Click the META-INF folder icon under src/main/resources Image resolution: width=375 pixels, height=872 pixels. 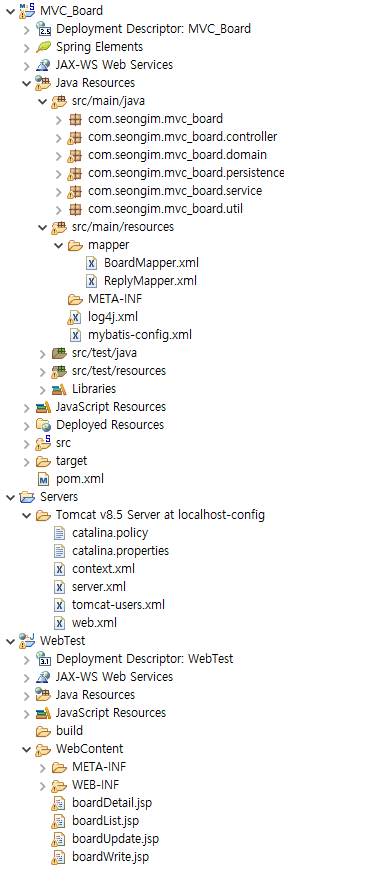pyautogui.click(x=75, y=299)
